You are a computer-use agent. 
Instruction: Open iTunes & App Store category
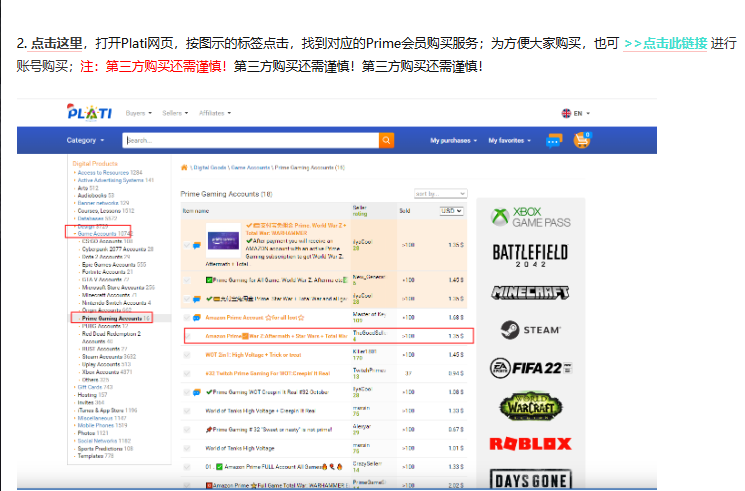(x=107, y=410)
